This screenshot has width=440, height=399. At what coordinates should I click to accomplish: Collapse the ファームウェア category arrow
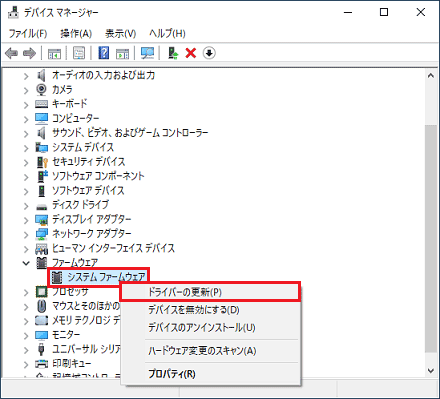26,263
